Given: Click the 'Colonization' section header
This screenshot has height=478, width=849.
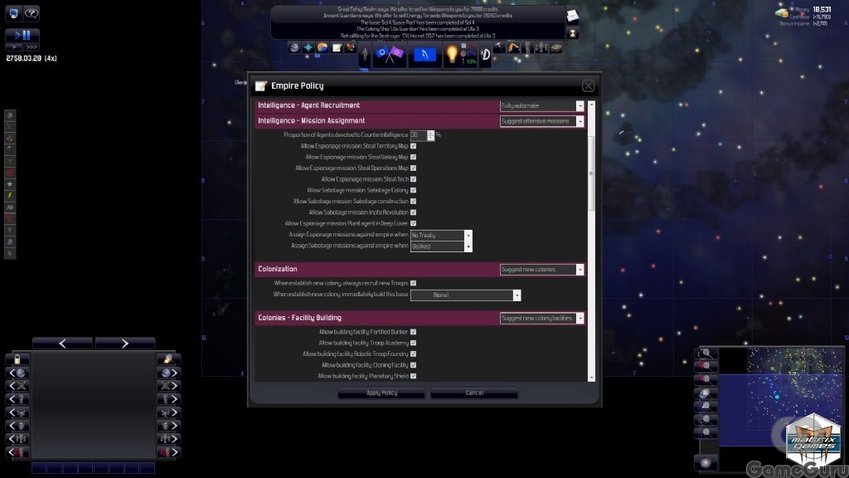Looking at the screenshot, I should click(278, 269).
